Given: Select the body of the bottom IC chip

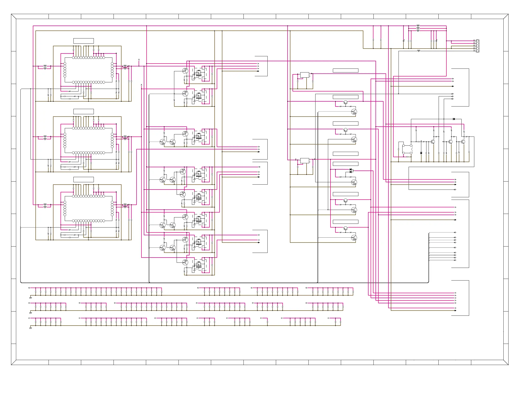Looking at the screenshot, I should tap(88, 209).
